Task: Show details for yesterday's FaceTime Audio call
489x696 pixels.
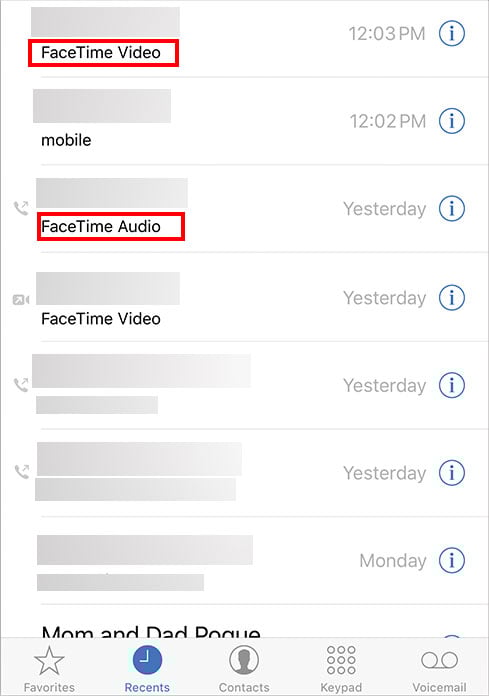Action: tap(452, 208)
